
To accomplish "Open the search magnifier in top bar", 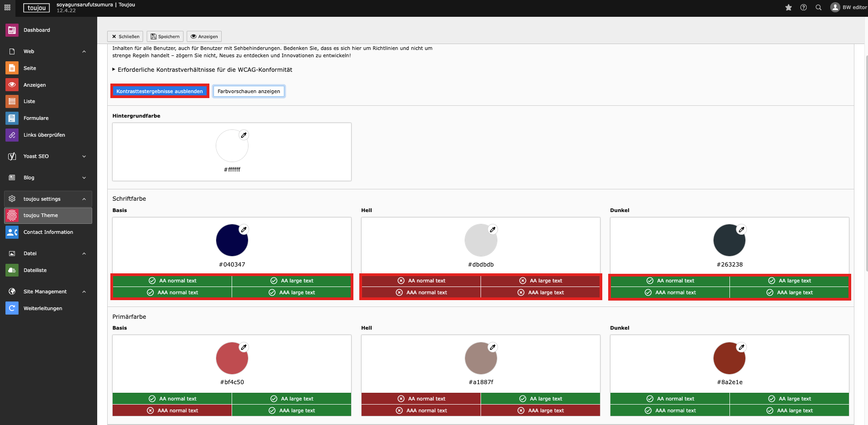I will click(x=818, y=7).
